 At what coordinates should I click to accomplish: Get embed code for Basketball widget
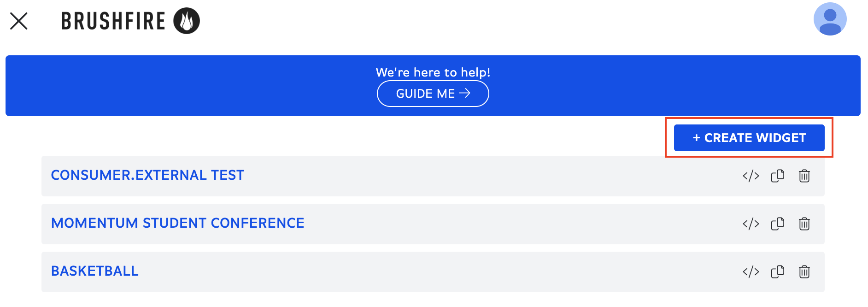coord(751,272)
